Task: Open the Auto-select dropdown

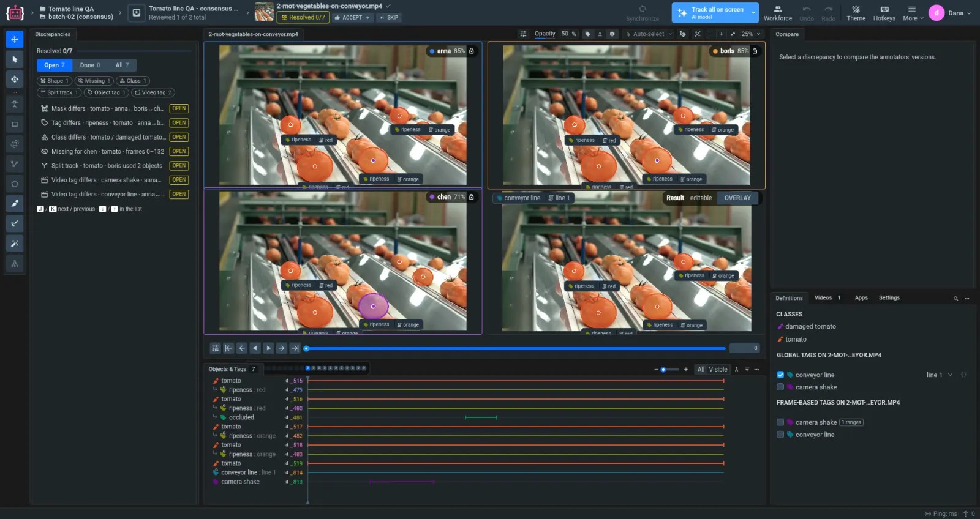Action: pos(649,34)
